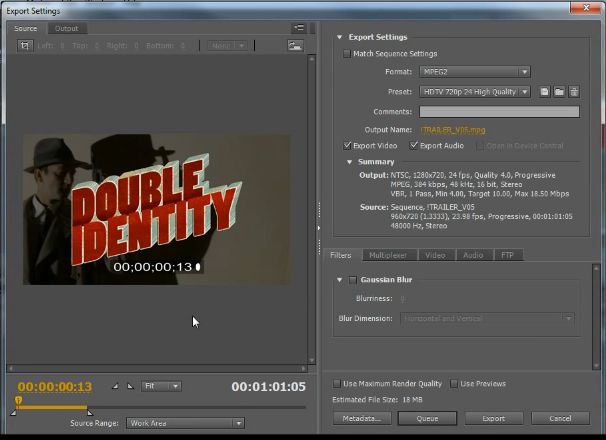The image size is (606, 440).
Task: Open the Multiplexer tab
Action: [x=388, y=255]
